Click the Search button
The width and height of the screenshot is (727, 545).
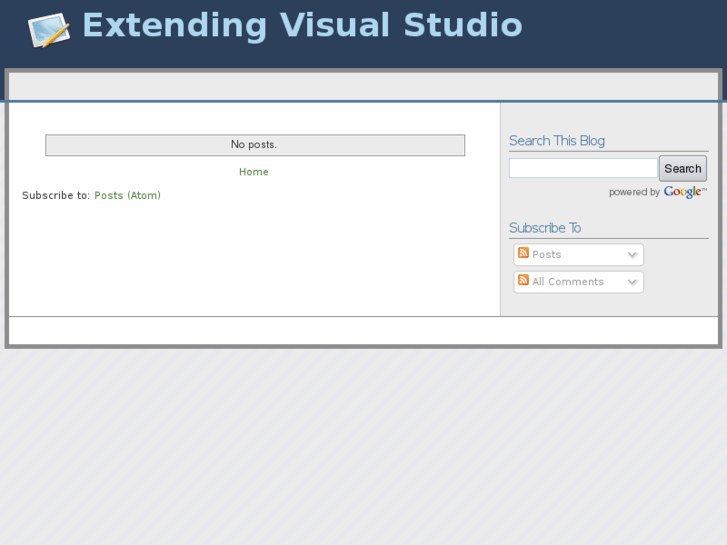point(683,168)
